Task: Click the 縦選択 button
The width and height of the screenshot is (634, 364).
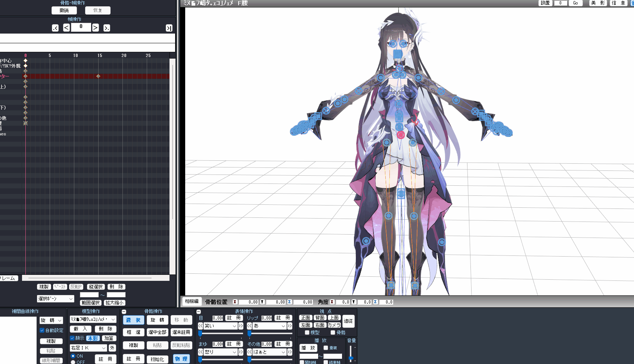Action: [96, 287]
